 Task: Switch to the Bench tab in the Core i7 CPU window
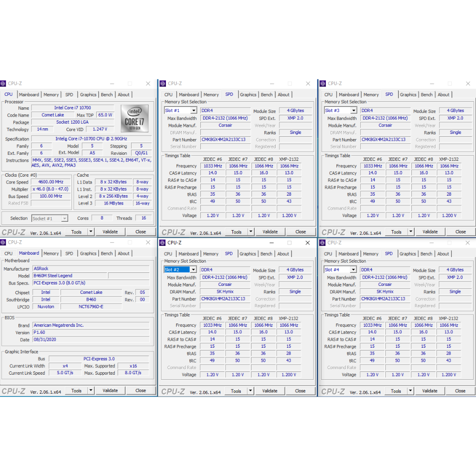tap(107, 95)
